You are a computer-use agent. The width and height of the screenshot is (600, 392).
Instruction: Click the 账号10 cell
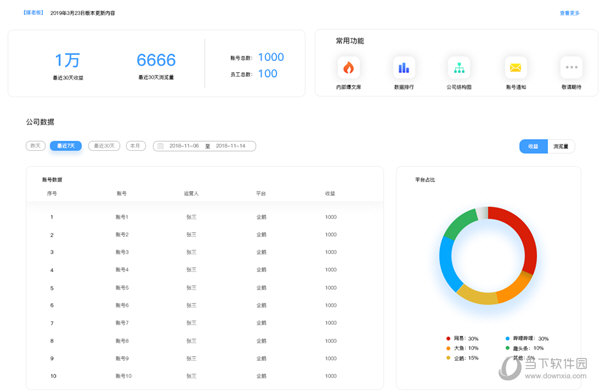124,376
